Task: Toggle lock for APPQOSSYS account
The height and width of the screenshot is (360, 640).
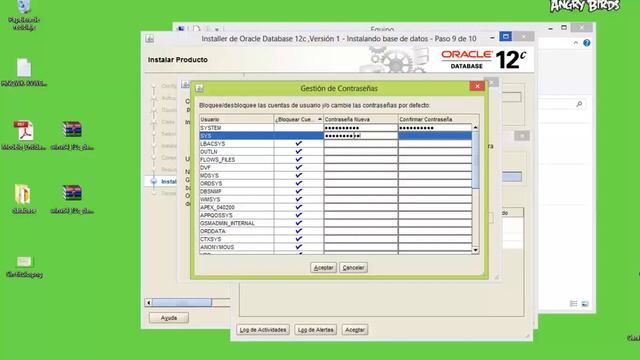Action: 299,215
